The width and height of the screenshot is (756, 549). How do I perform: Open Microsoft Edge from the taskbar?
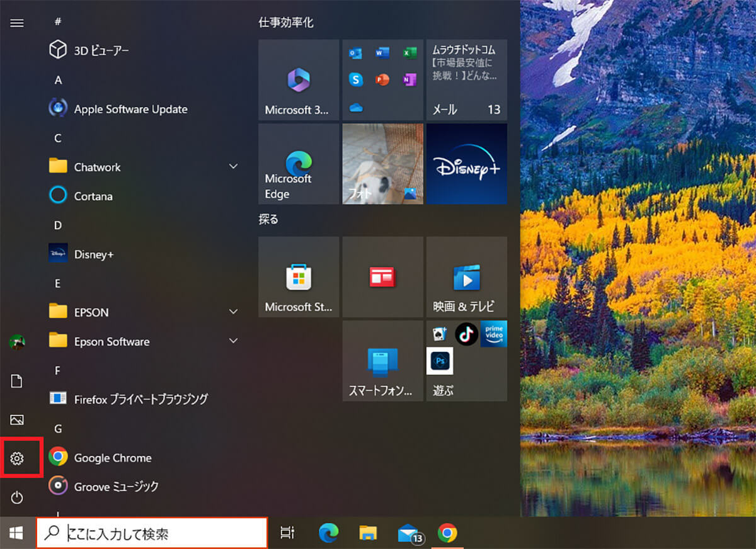tap(329, 534)
